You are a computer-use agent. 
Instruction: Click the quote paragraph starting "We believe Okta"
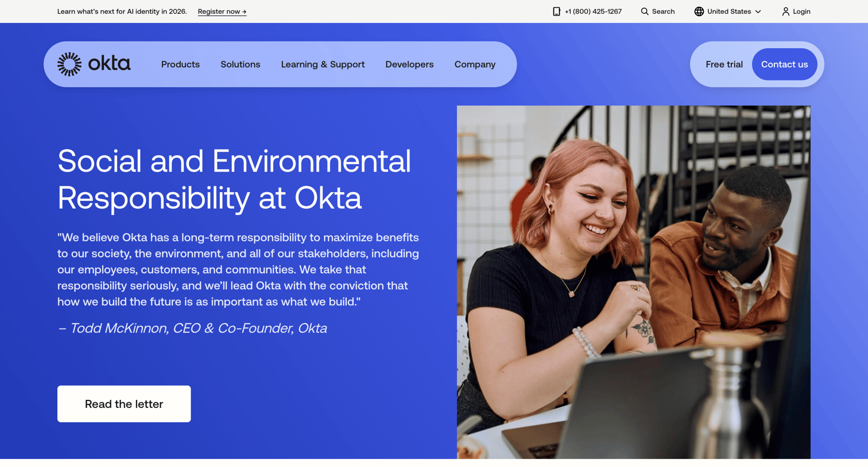238,270
